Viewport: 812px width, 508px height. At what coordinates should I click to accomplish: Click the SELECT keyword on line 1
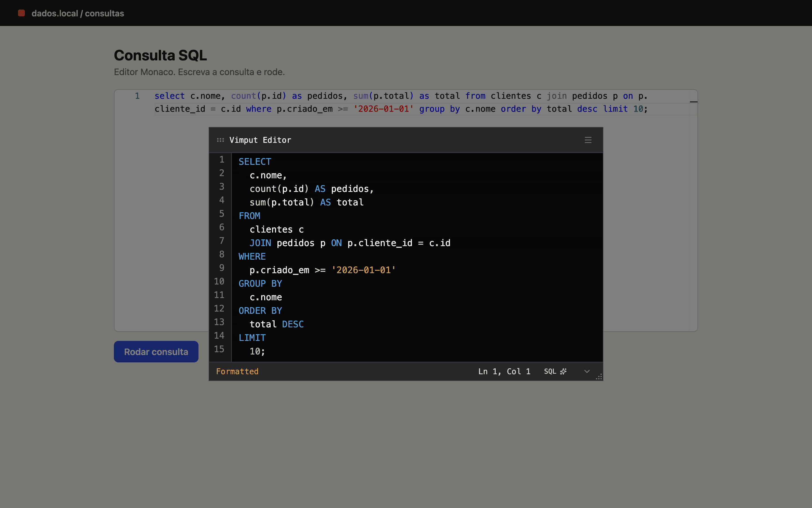pyautogui.click(x=255, y=162)
